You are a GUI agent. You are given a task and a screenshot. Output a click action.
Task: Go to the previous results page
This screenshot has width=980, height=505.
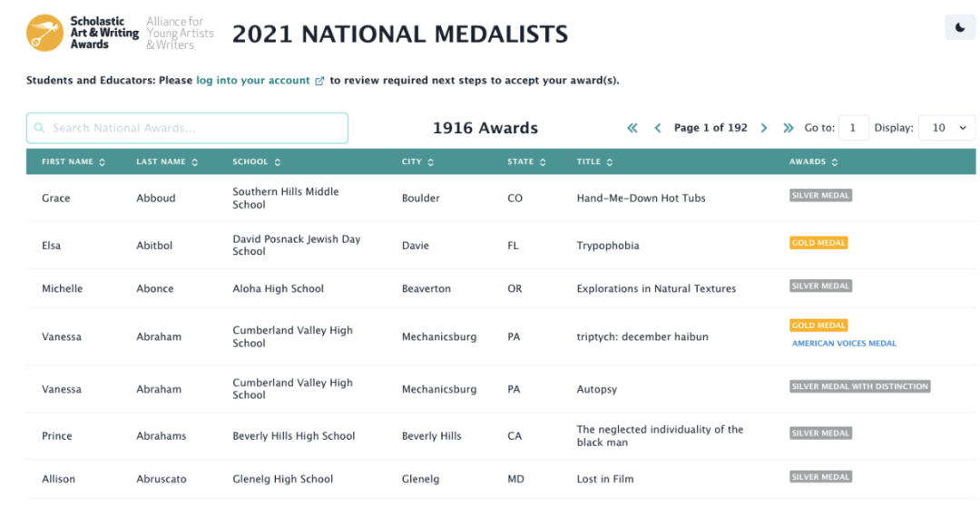[658, 129]
